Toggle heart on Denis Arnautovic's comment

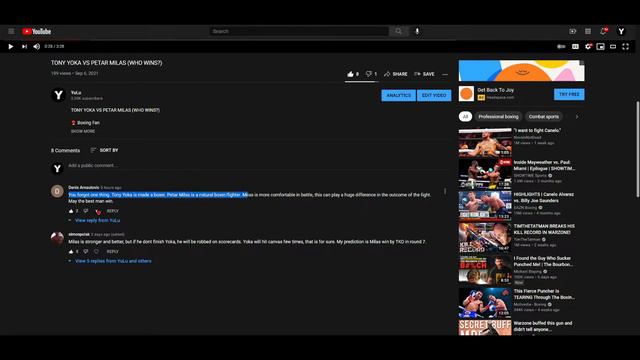point(98,211)
